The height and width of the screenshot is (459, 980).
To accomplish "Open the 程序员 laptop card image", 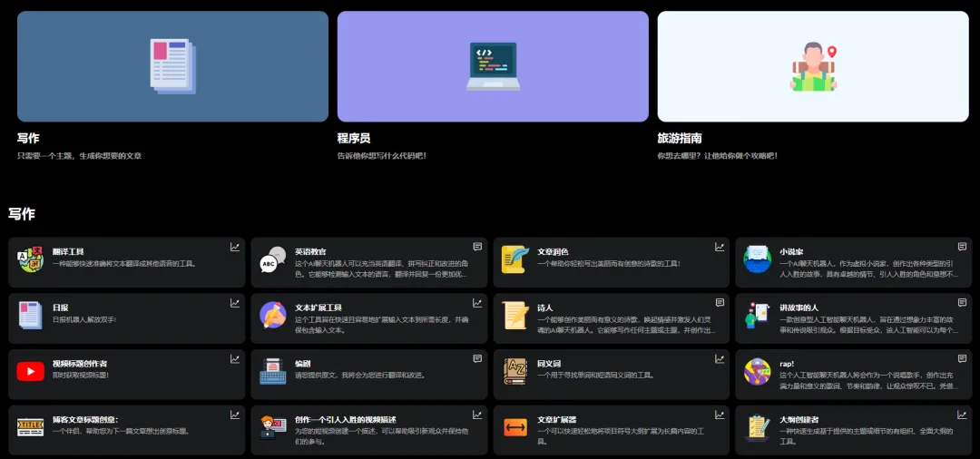I will (493, 66).
